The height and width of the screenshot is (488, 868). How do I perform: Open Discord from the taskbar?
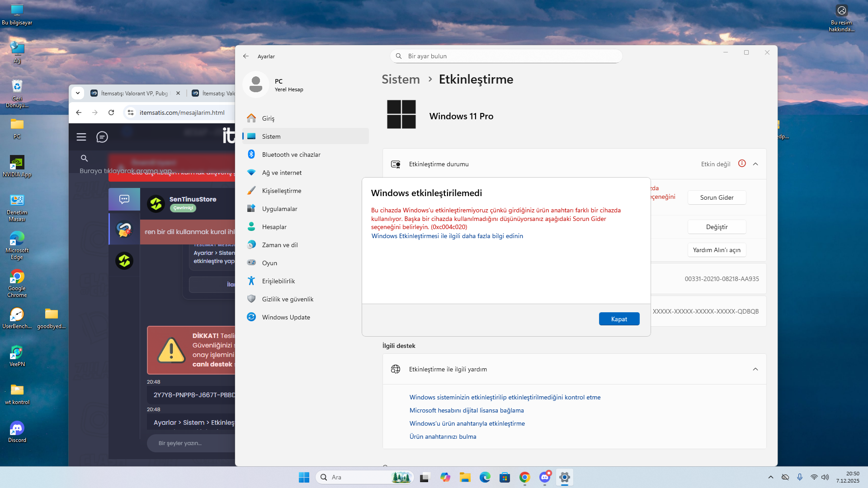pyautogui.click(x=545, y=477)
